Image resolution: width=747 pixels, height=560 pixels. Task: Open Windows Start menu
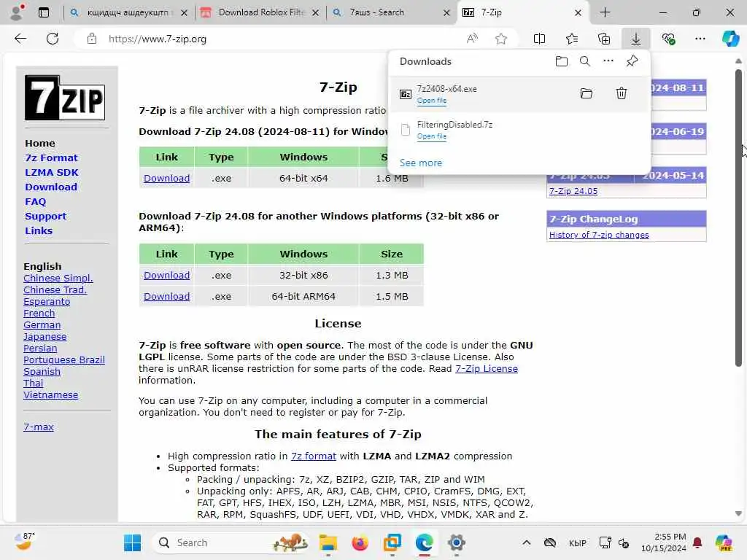(x=133, y=542)
